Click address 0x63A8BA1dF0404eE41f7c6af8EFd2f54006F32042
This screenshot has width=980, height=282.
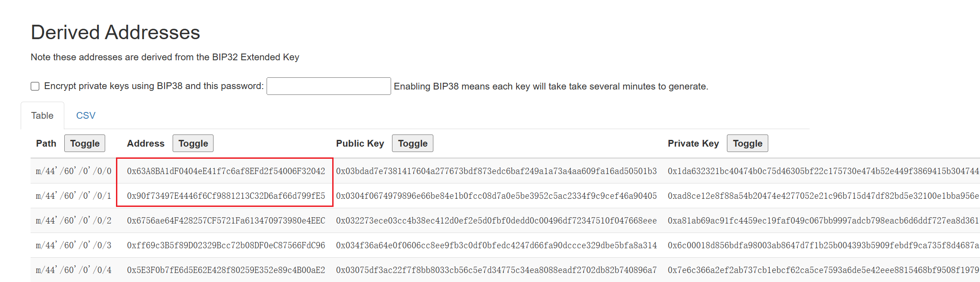[x=226, y=171]
